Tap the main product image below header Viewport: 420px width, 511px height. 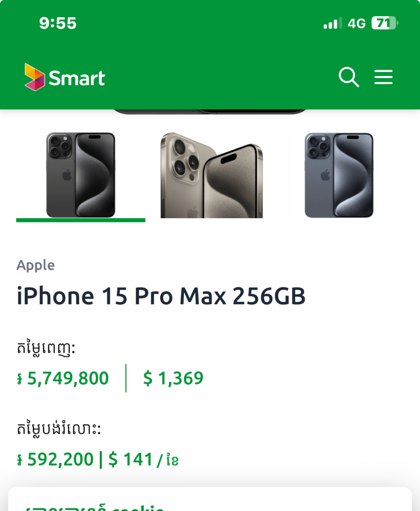click(x=210, y=111)
